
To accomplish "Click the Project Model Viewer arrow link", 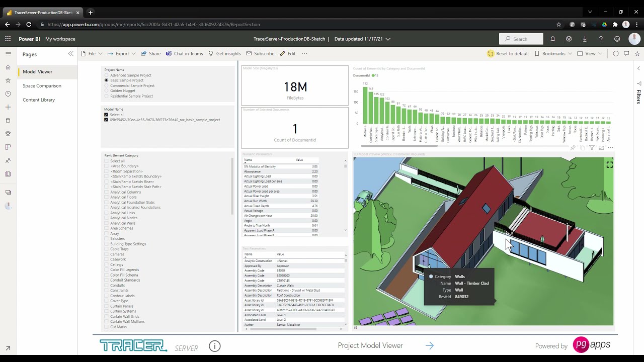I will click(430, 346).
